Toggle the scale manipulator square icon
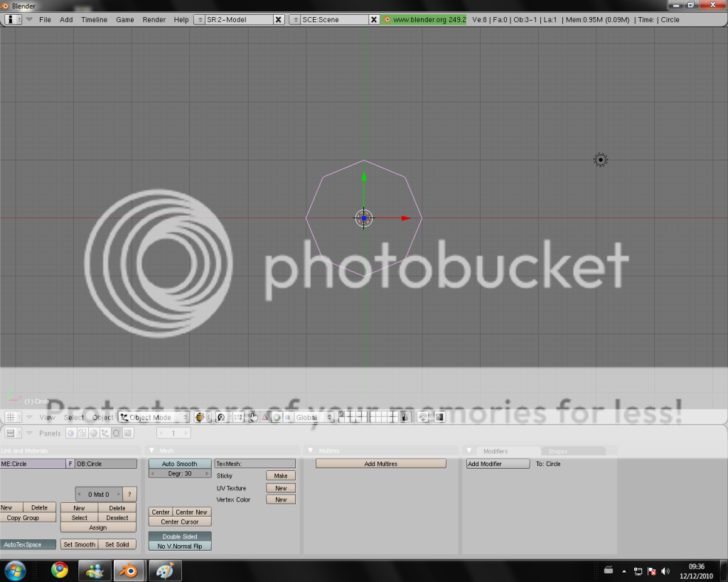728x582 pixels. 287,417
